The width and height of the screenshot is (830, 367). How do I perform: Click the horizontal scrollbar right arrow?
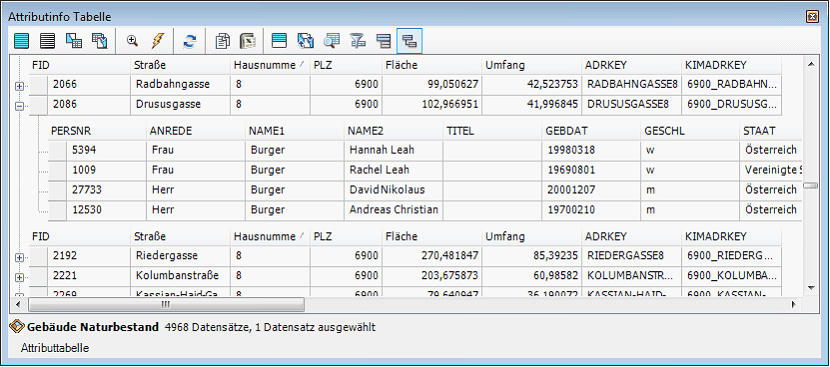click(793, 305)
